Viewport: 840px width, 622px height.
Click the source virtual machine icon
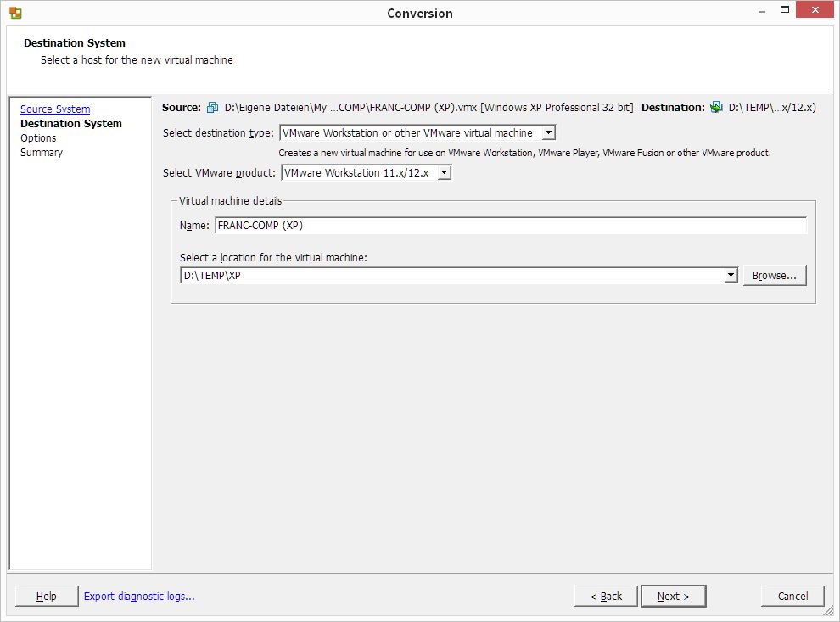212,108
